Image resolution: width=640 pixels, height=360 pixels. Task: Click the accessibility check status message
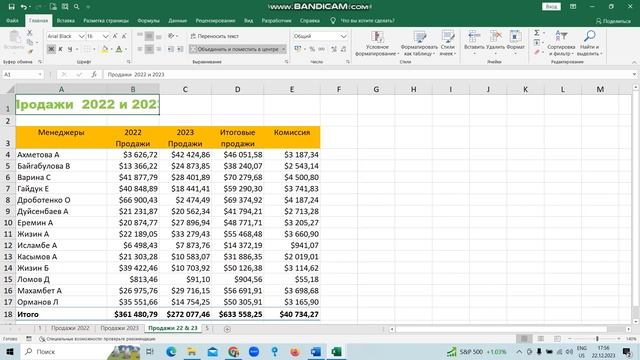pyautogui.click(x=97, y=339)
